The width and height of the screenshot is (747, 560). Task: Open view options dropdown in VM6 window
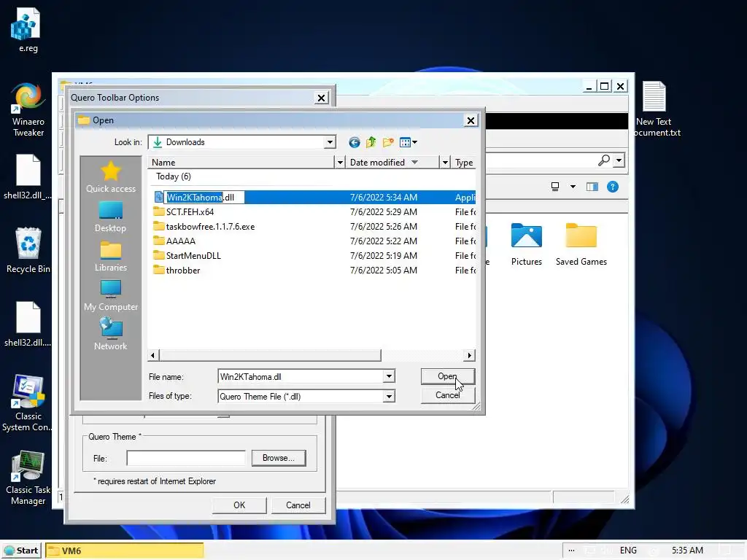(573, 187)
